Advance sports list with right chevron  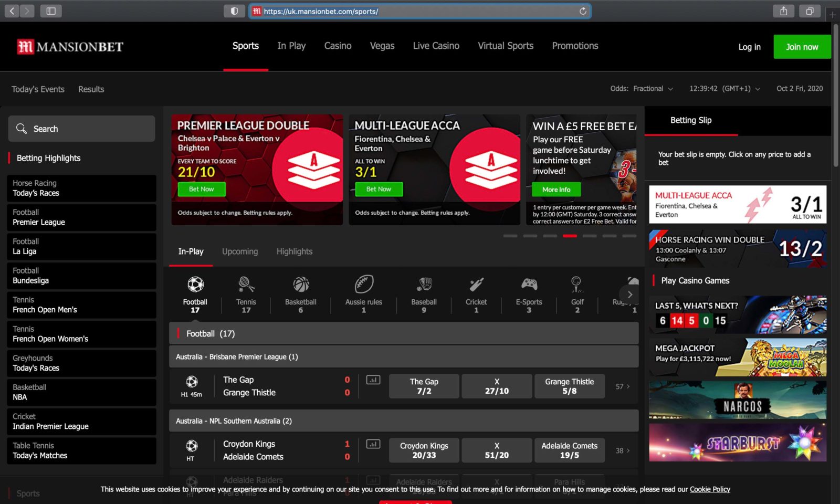(629, 295)
